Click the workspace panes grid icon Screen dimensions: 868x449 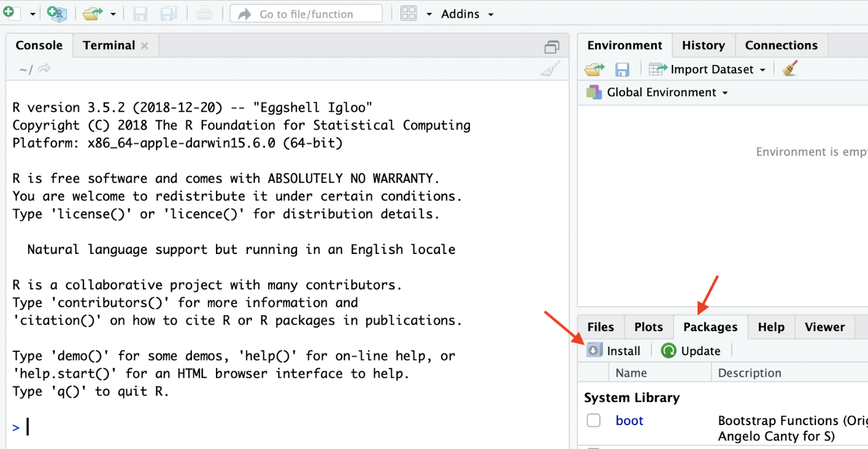[x=409, y=13]
